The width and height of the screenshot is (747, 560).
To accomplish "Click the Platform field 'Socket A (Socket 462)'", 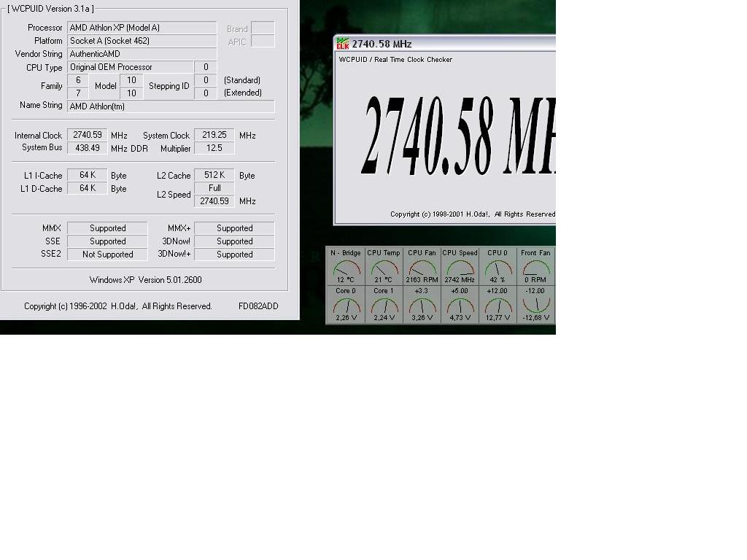I will tap(142, 41).
